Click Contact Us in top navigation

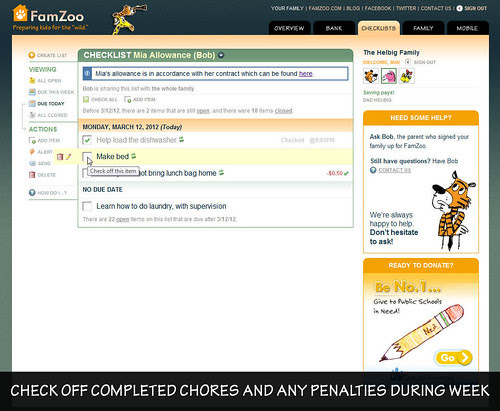436,8
